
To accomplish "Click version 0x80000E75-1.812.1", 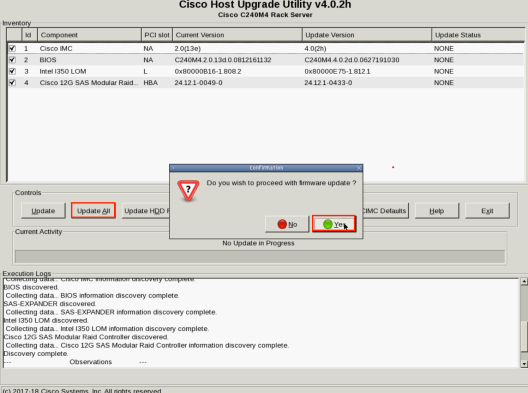I will [x=337, y=71].
